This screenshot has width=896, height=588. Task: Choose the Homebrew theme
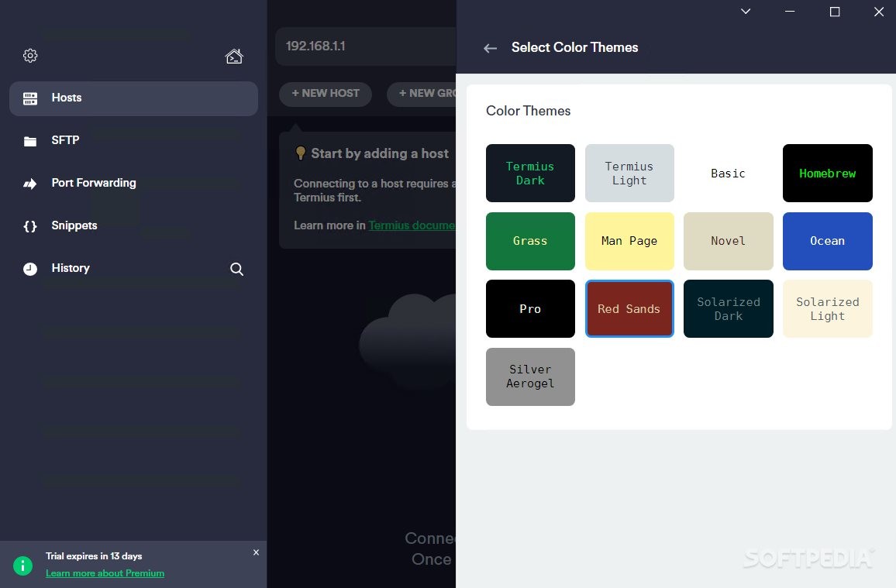pyautogui.click(x=828, y=173)
